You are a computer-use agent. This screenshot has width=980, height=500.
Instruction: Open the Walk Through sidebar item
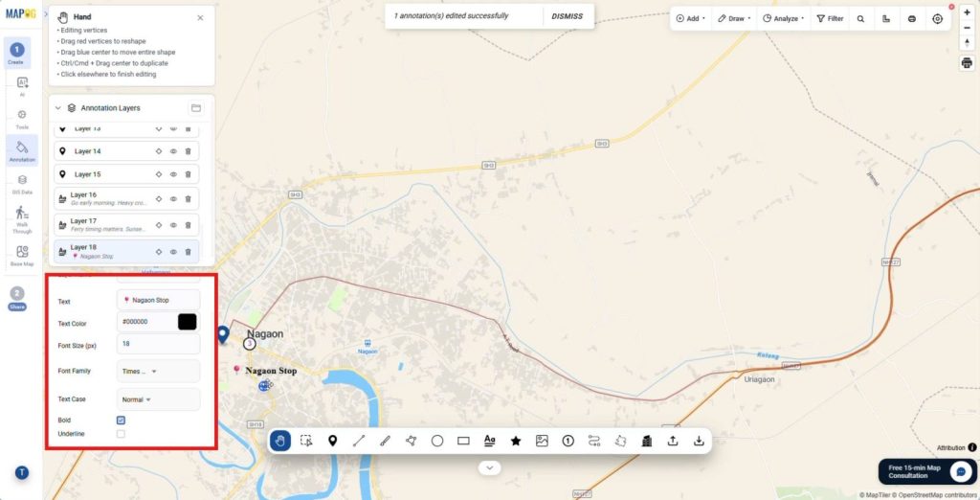coord(22,219)
